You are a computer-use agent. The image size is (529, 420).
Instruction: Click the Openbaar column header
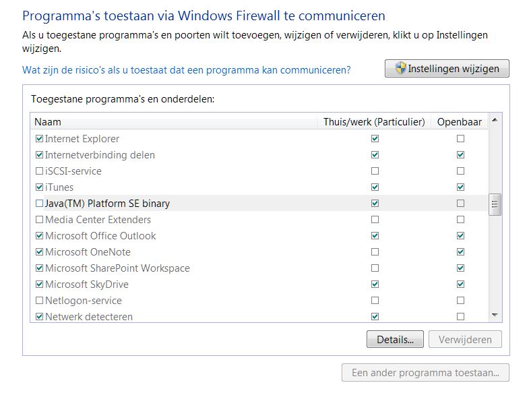click(460, 122)
